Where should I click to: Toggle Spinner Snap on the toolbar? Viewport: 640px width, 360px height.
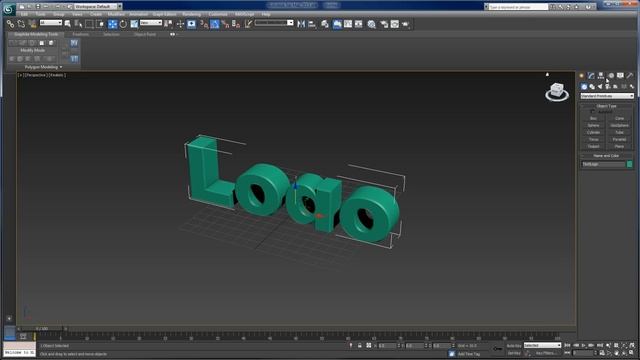(236, 24)
